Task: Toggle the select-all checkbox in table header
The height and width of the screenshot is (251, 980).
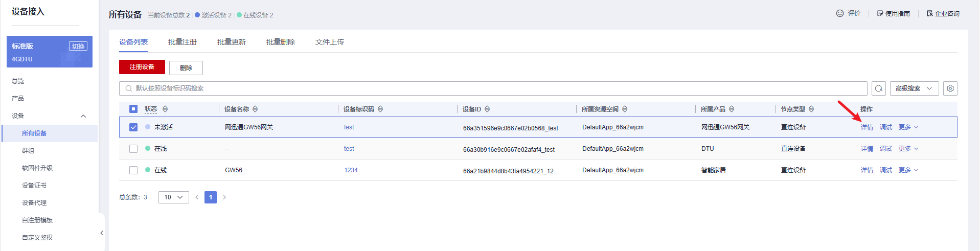Action: coord(133,109)
